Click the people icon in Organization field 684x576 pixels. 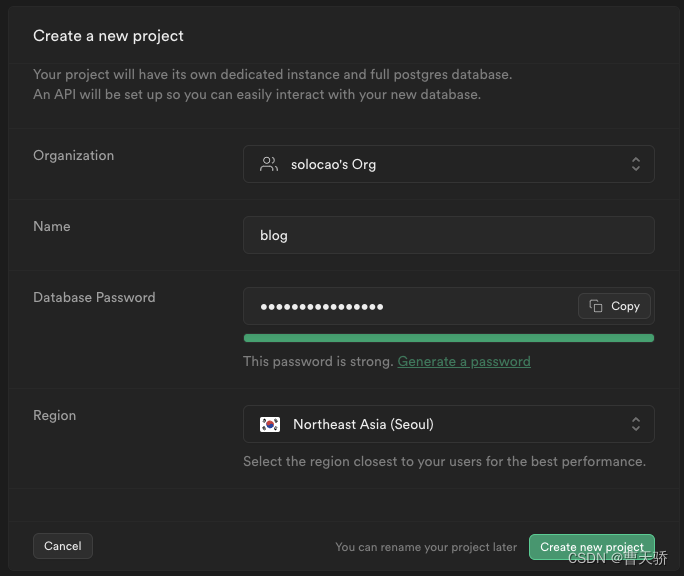point(269,164)
